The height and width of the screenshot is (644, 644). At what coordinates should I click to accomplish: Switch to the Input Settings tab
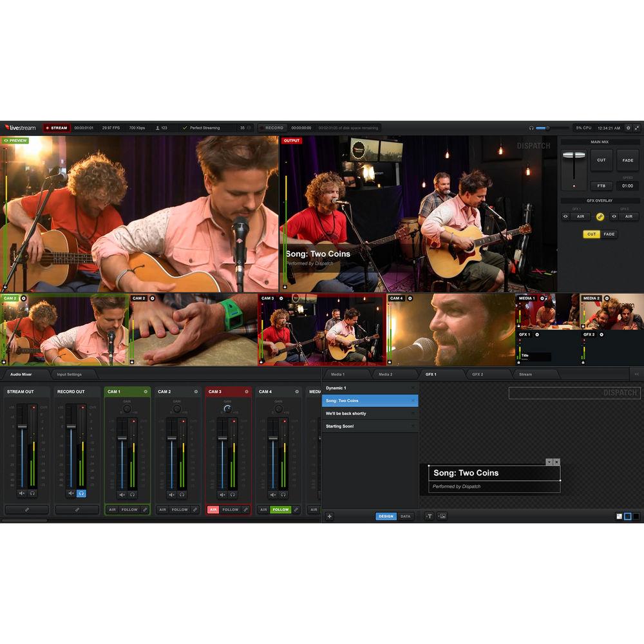(x=69, y=374)
